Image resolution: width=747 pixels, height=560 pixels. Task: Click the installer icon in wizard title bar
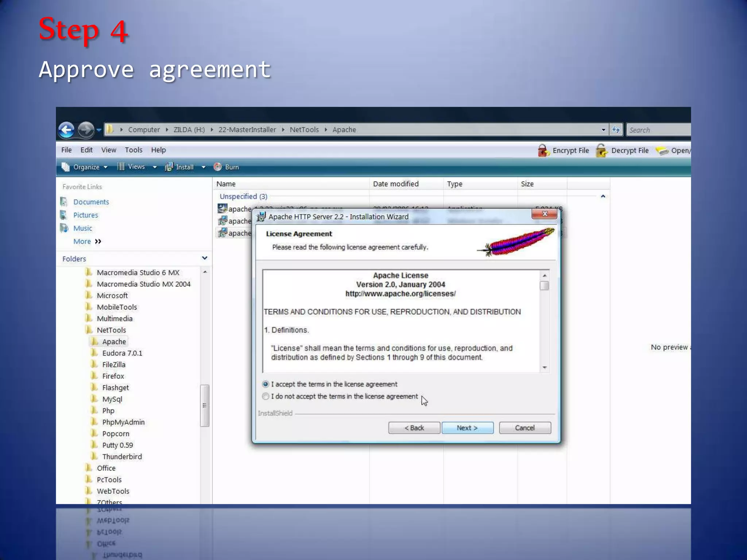tap(261, 217)
